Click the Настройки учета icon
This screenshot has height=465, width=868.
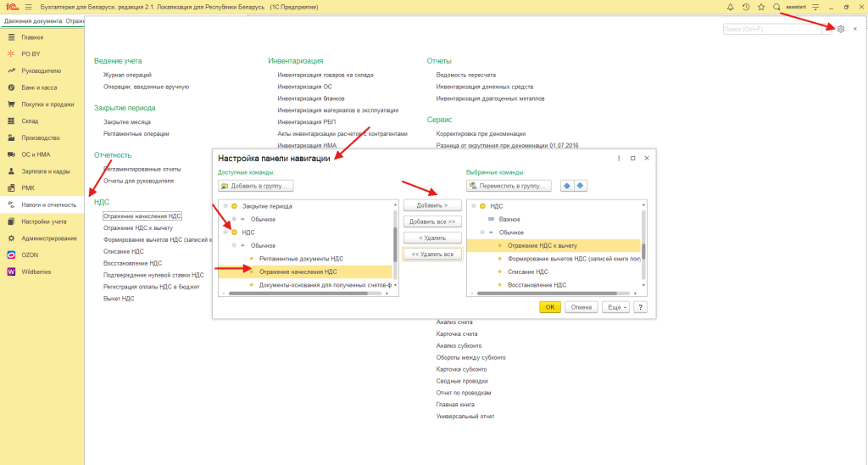pyautogui.click(x=11, y=221)
